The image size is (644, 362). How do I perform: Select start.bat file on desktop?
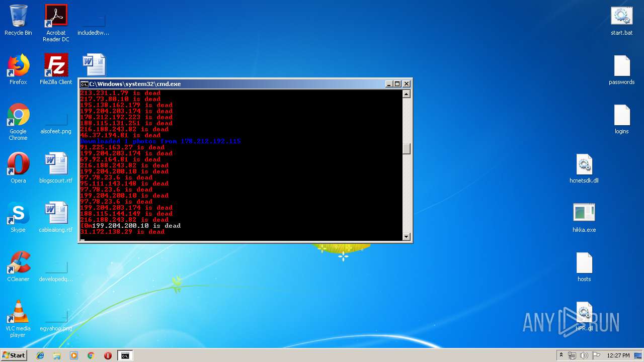621,21
